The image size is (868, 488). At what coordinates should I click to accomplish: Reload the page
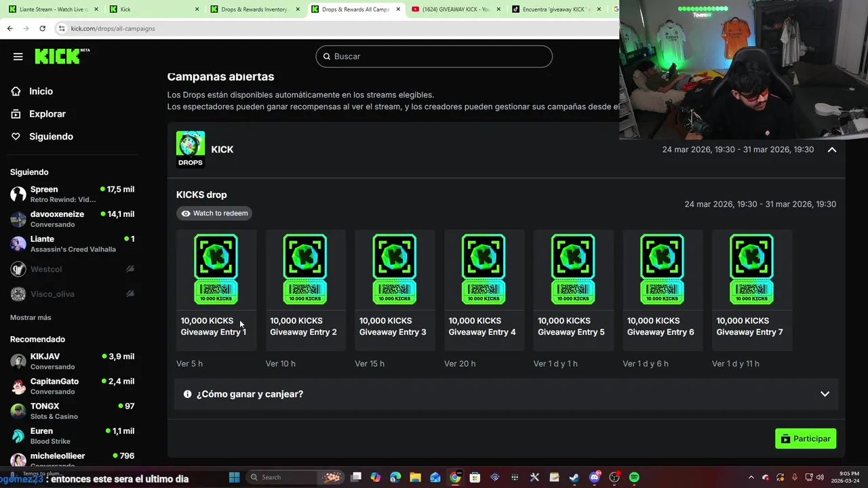(x=42, y=28)
